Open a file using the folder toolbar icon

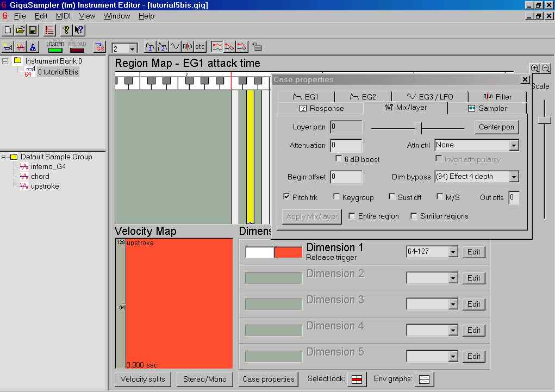click(20, 30)
